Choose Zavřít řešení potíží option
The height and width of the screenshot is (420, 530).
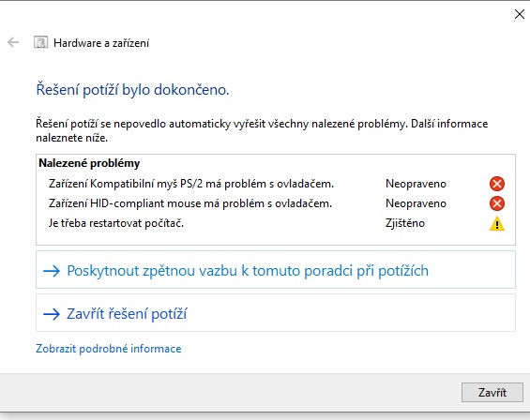(276, 312)
